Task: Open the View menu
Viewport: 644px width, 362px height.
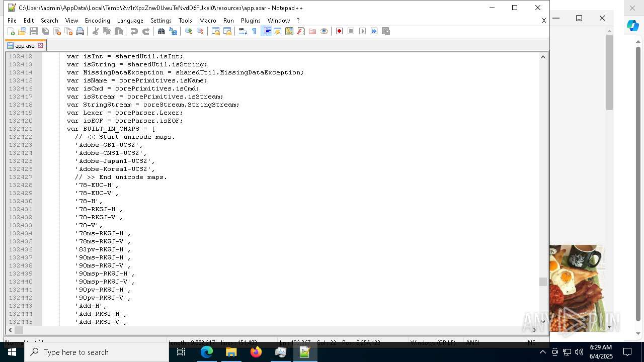Action: pyautogui.click(x=71, y=21)
